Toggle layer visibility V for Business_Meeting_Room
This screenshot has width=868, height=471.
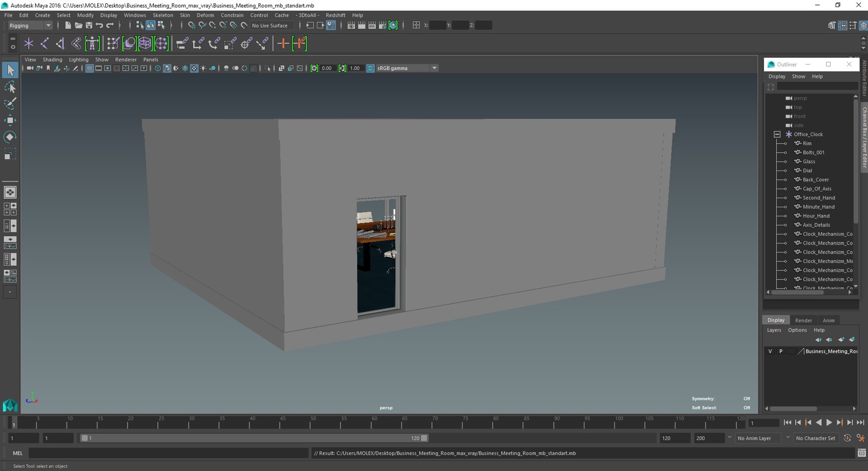tap(770, 351)
